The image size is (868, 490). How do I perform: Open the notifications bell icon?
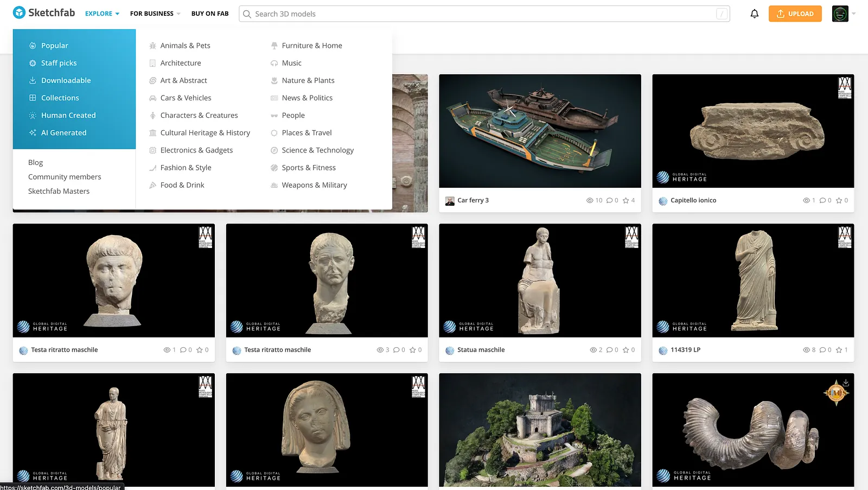(x=754, y=14)
